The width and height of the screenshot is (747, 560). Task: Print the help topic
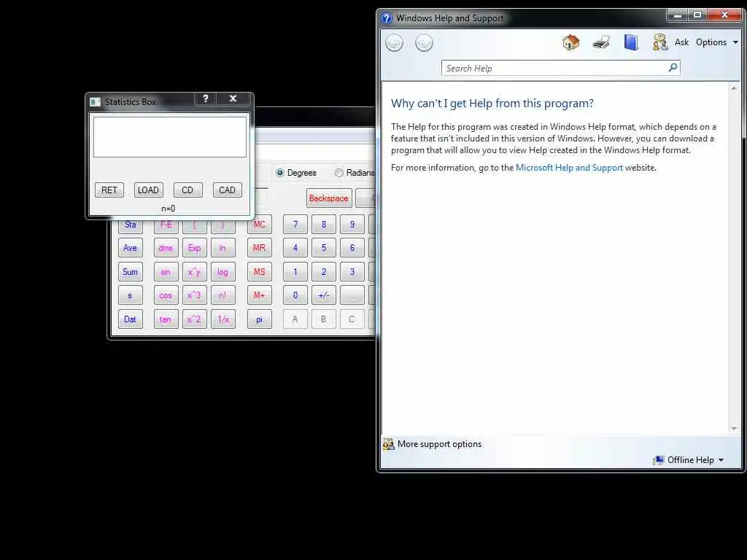tap(601, 42)
